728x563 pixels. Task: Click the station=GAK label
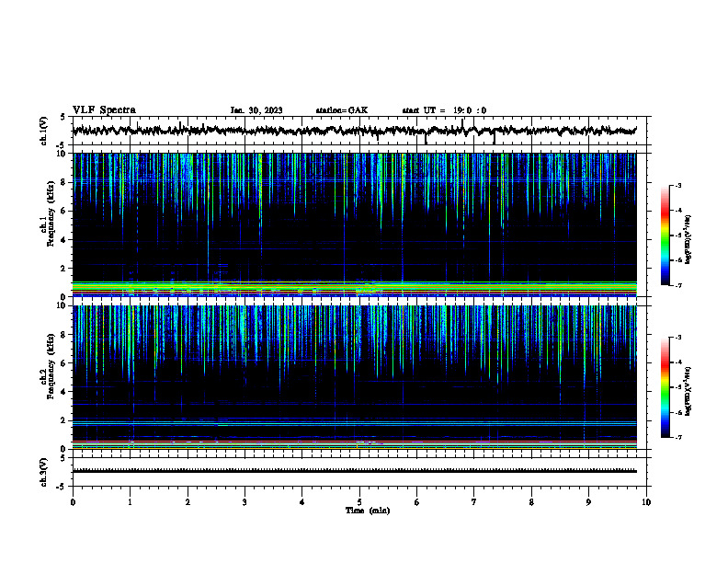click(x=342, y=110)
